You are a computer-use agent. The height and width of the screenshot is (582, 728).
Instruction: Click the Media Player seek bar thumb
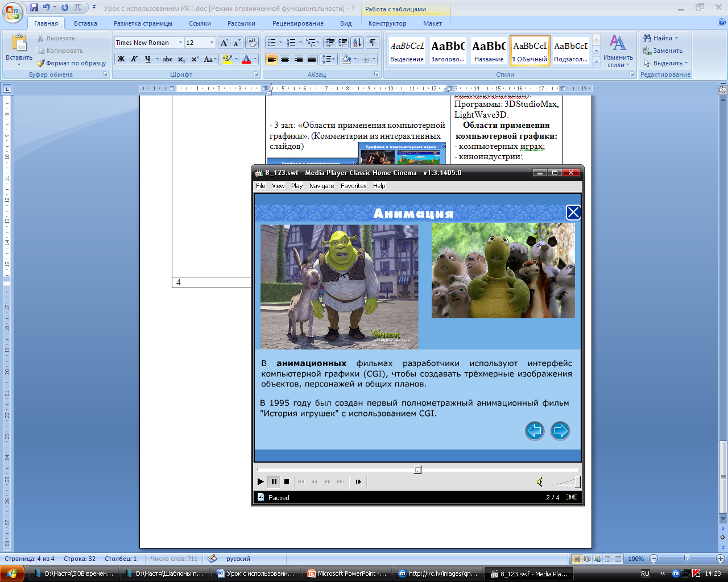pyautogui.click(x=417, y=469)
